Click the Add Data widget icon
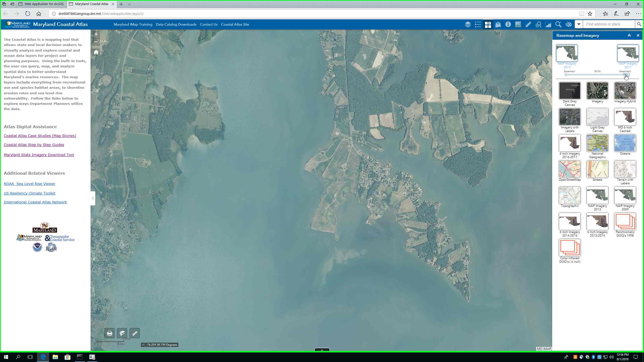This screenshot has width=644, height=362. [498, 24]
